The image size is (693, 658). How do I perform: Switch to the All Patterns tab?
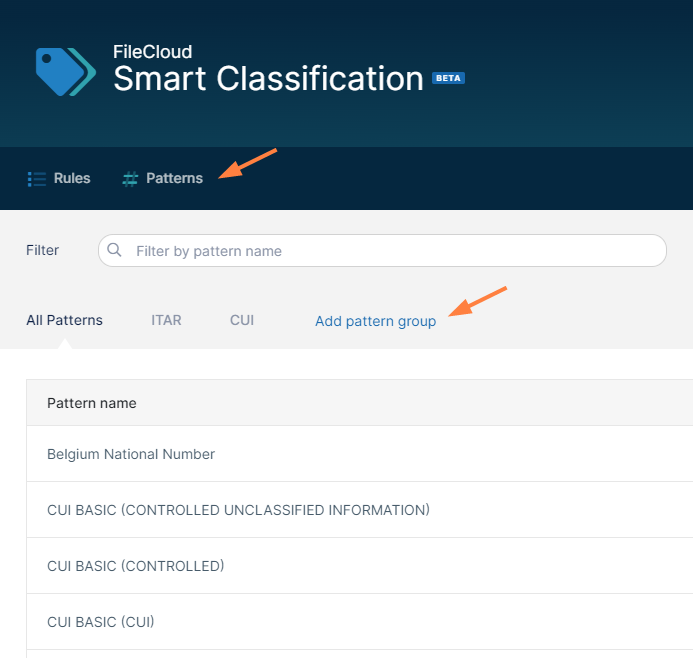click(64, 321)
